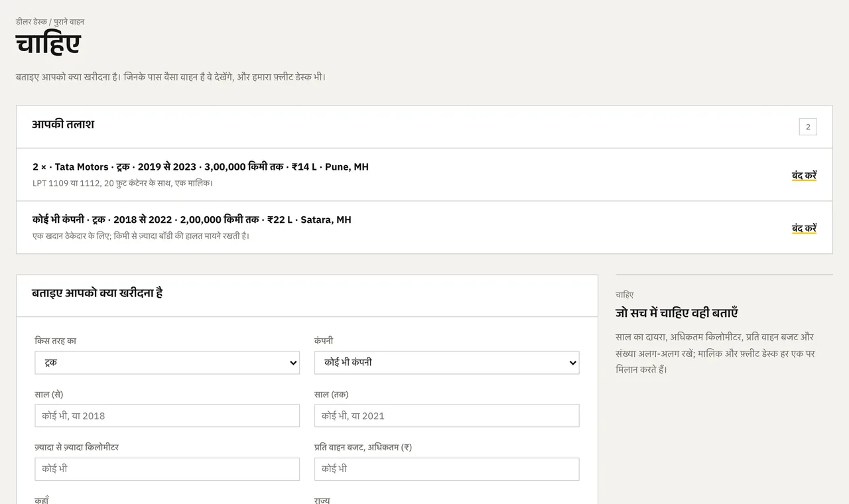Image resolution: width=849 pixels, height=504 pixels.
Task: Open the डीलर डेस्क breadcrumb link
Action: click(31, 22)
